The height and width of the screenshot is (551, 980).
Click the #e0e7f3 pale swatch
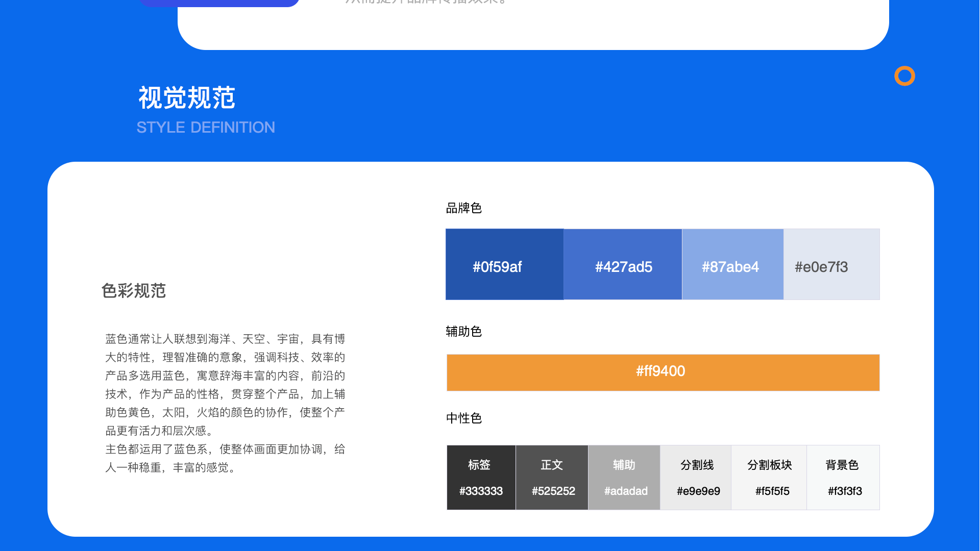tap(831, 264)
